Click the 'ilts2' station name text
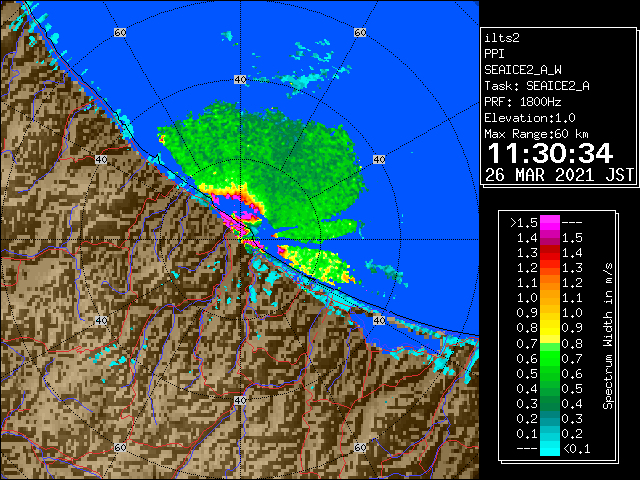Viewport: 640px width, 480px height. (x=502, y=38)
